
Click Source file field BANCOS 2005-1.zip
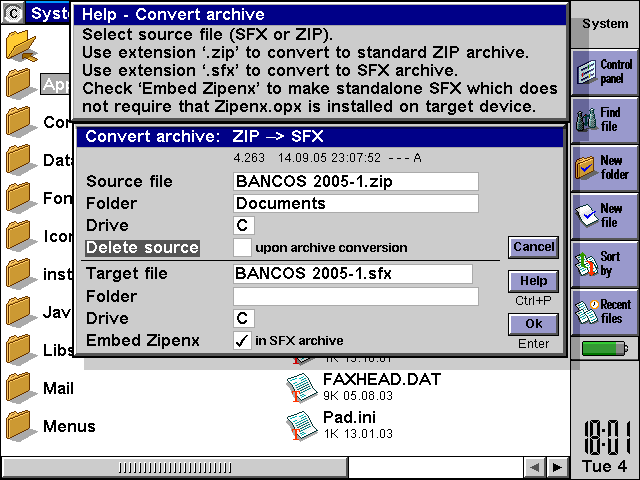pyautogui.click(x=356, y=181)
